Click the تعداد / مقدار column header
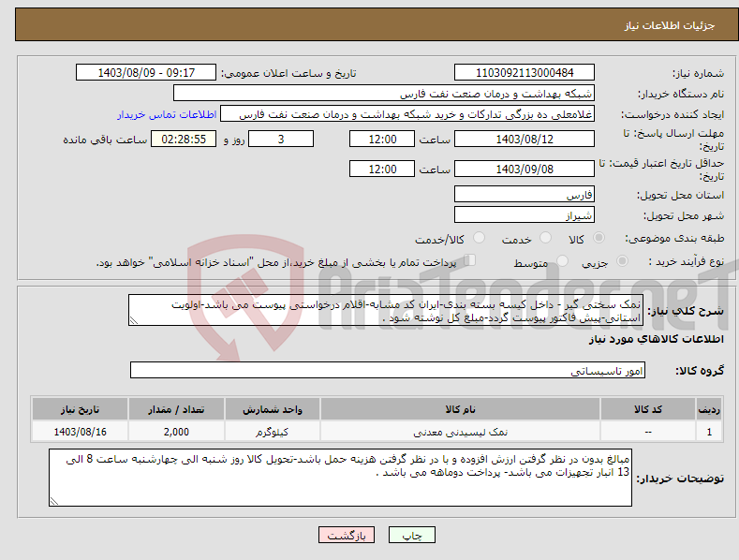Viewport: 739px width, 560px height. (176, 409)
